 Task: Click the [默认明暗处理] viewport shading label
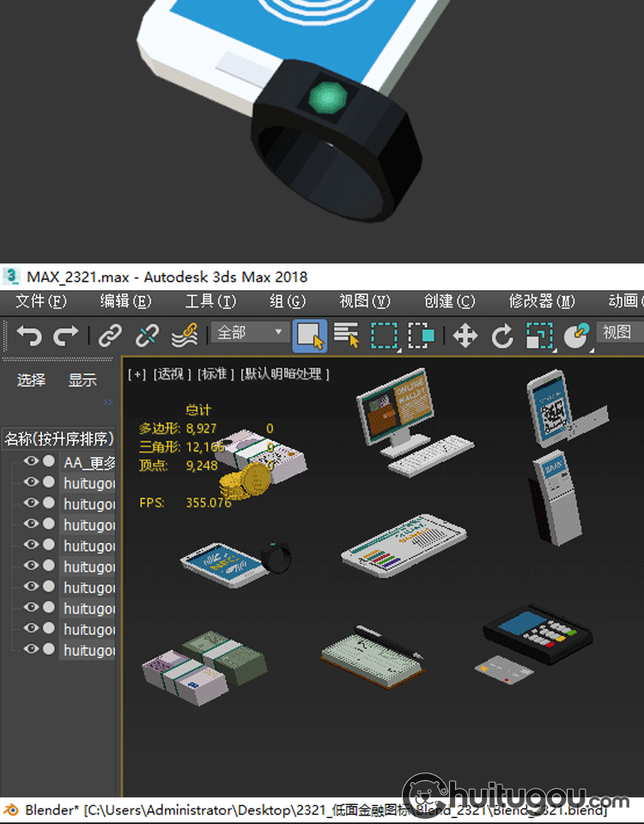tap(285, 373)
